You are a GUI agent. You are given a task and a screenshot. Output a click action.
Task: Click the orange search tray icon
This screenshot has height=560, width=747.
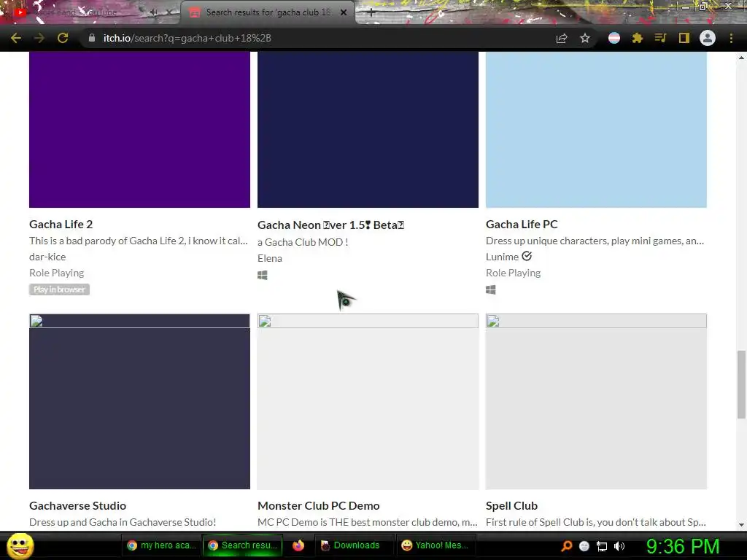pyautogui.click(x=567, y=546)
